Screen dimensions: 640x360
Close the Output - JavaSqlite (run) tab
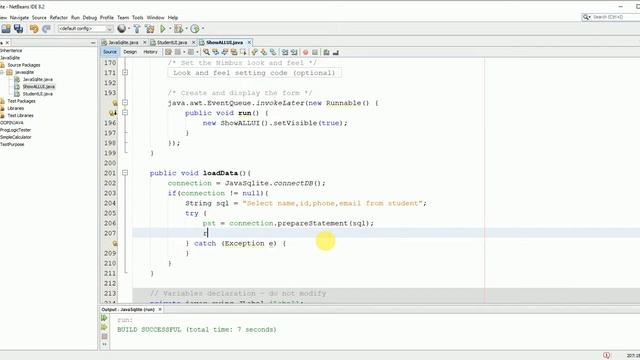[x=160, y=309]
